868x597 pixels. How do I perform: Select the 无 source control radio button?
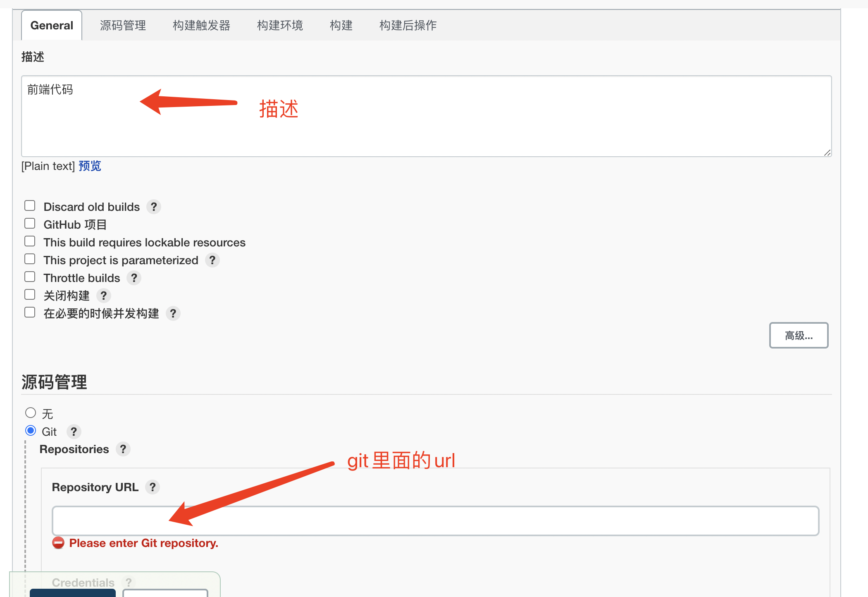click(31, 413)
